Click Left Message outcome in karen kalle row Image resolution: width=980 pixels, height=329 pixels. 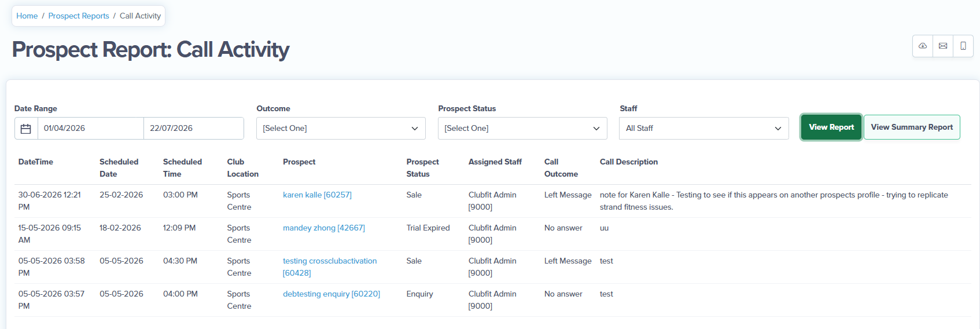pyautogui.click(x=568, y=195)
